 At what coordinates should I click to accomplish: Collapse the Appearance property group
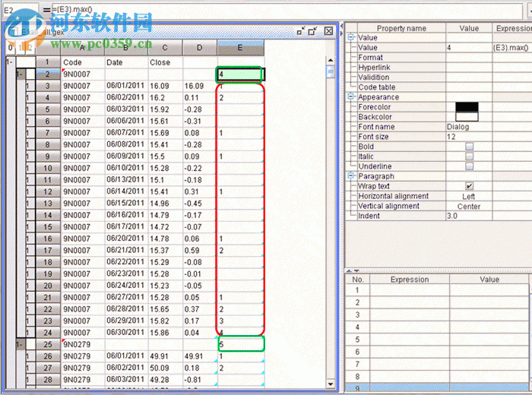351,97
